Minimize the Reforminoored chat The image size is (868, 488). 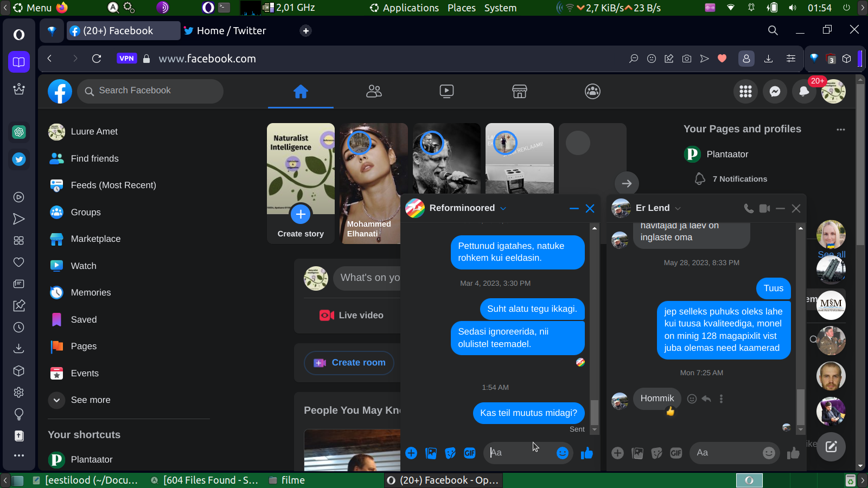(574, 208)
